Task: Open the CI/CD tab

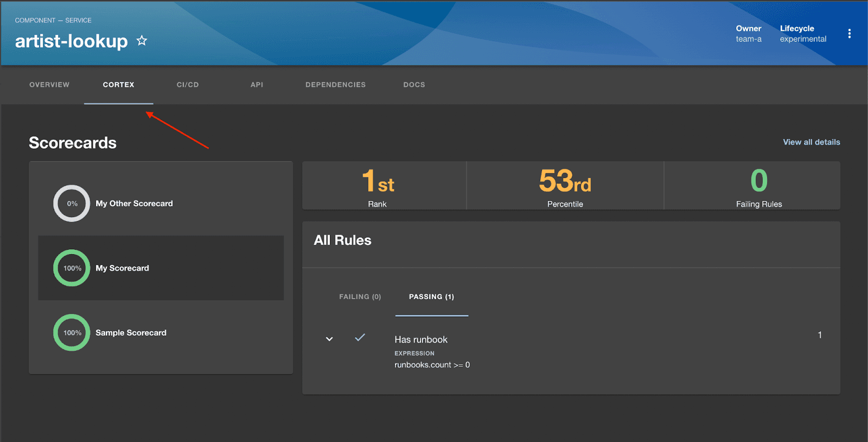Action: click(188, 85)
